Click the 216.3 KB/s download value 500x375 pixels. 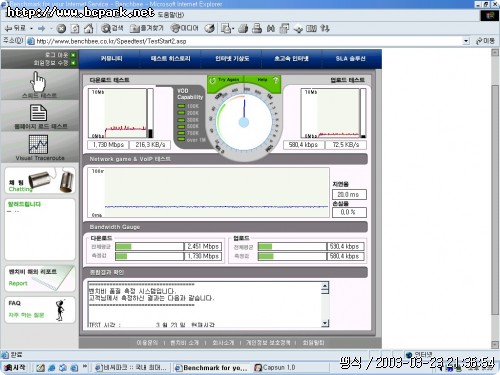[150, 145]
